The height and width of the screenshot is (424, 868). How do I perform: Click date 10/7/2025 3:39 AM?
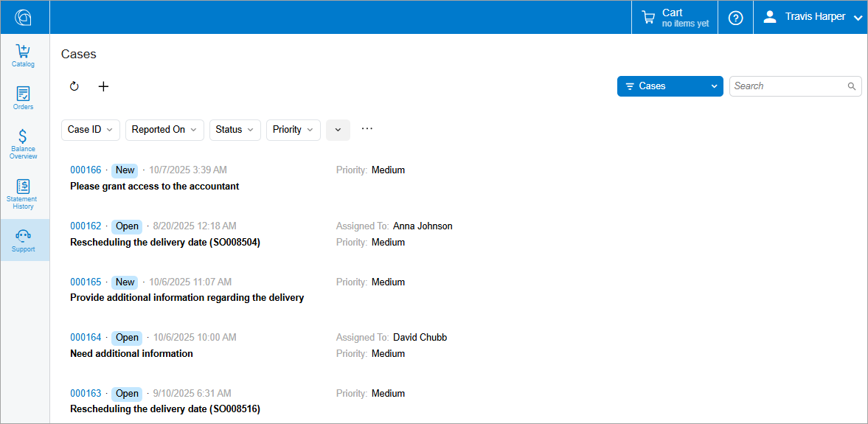tap(187, 170)
